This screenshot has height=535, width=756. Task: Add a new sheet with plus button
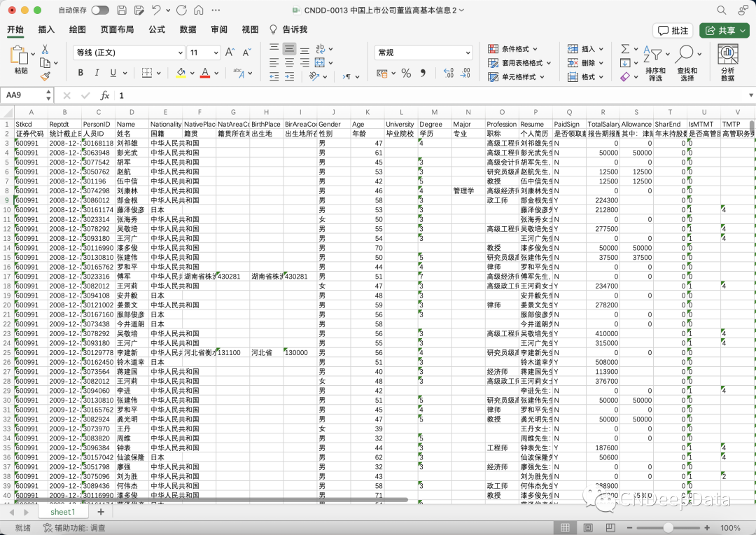pos(101,512)
